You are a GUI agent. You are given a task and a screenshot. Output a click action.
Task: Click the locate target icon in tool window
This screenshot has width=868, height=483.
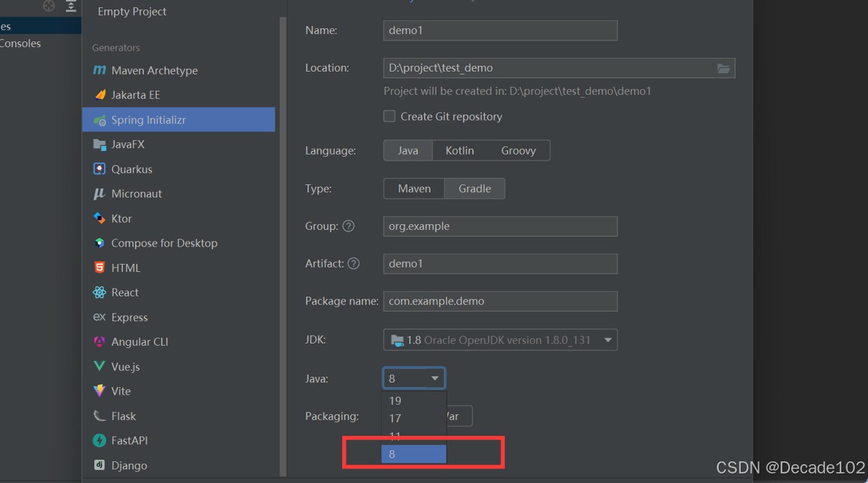[x=49, y=7]
